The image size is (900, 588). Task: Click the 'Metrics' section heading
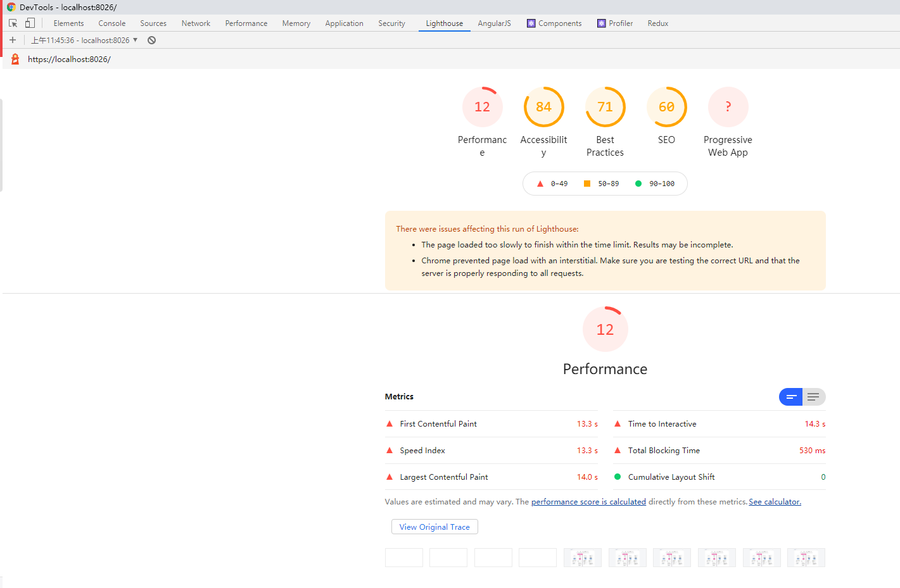399,397
